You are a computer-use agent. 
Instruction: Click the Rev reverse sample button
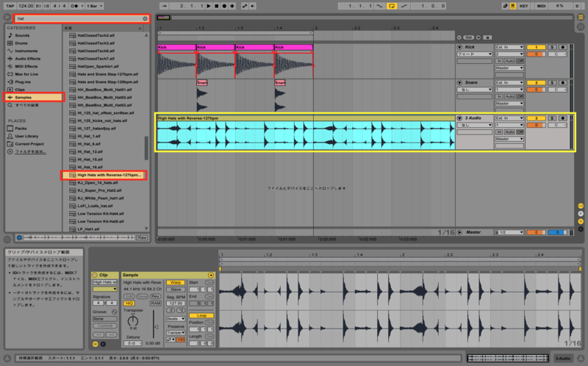click(155, 296)
